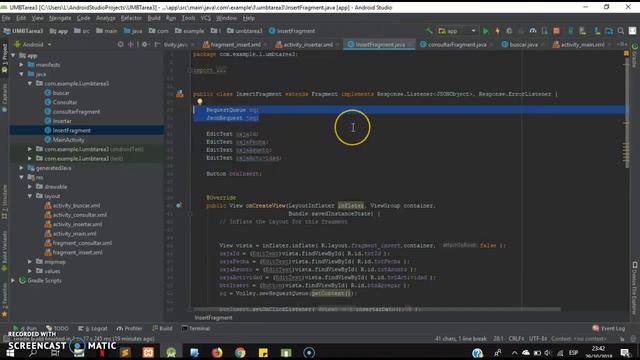The height and width of the screenshot is (360, 640).
Task: Open Sublime Text from taskbar
Action: tap(125, 353)
